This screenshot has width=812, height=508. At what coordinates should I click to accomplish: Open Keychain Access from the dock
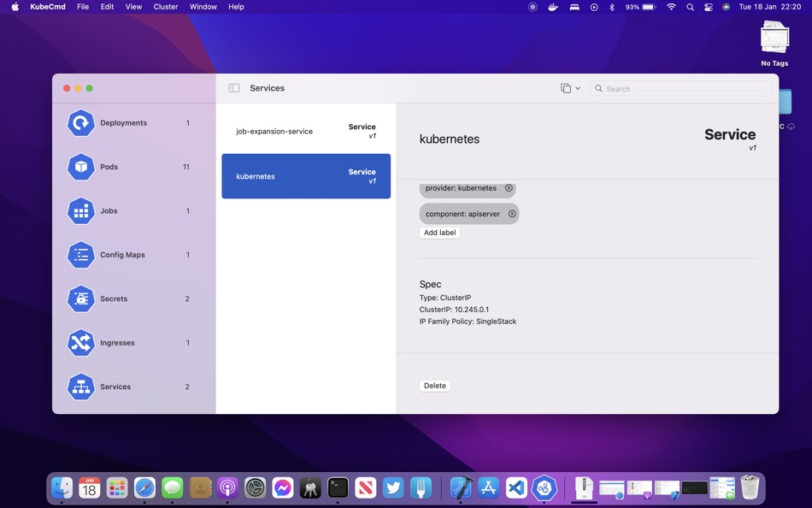[310, 487]
